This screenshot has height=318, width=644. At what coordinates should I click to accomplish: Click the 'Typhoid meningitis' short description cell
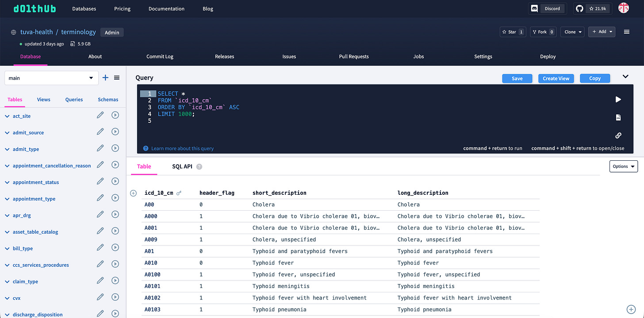click(x=281, y=286)
